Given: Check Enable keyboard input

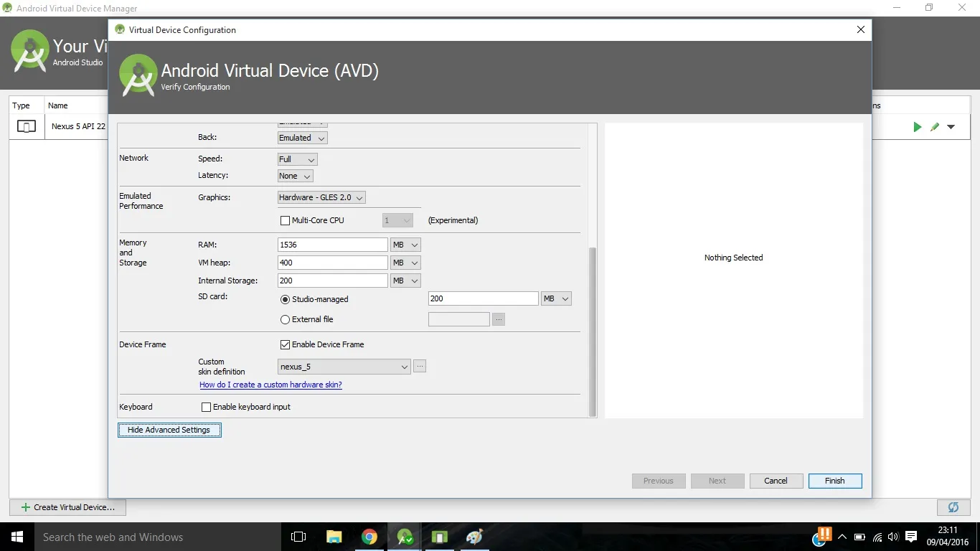Looking at the screenshot, I should click(206, 407).
